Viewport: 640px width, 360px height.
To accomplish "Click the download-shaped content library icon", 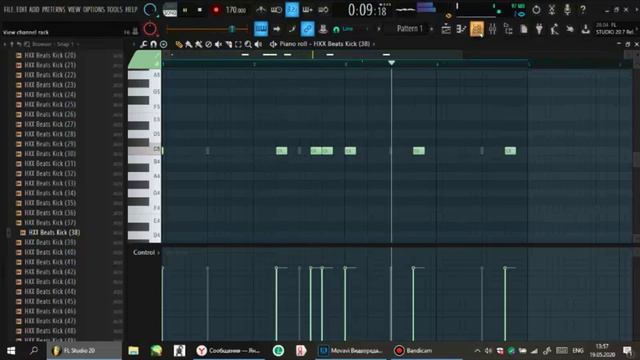I will click(585, 29).
